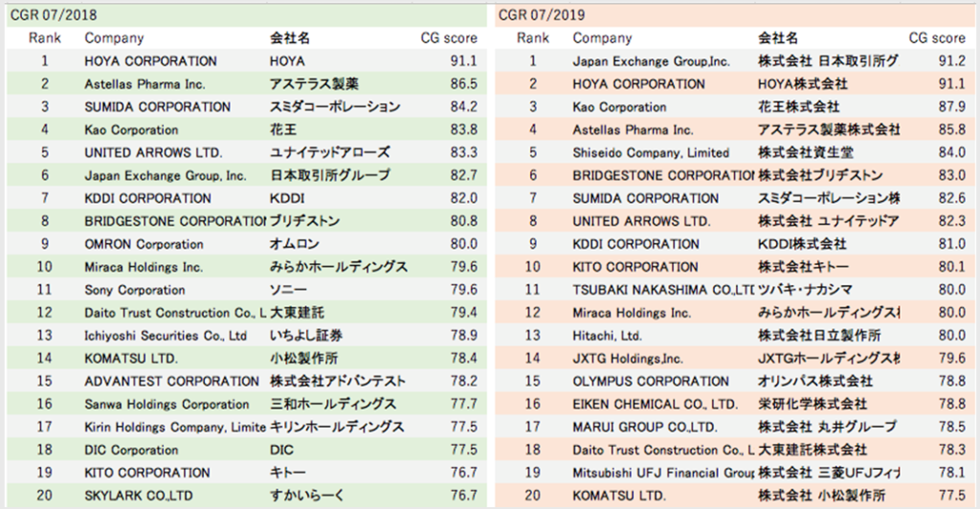The width and height of the screenshot is (980, 509).
Task: Click Kao Corporation ranked 3 in 2019
Action: click(619, 107)
